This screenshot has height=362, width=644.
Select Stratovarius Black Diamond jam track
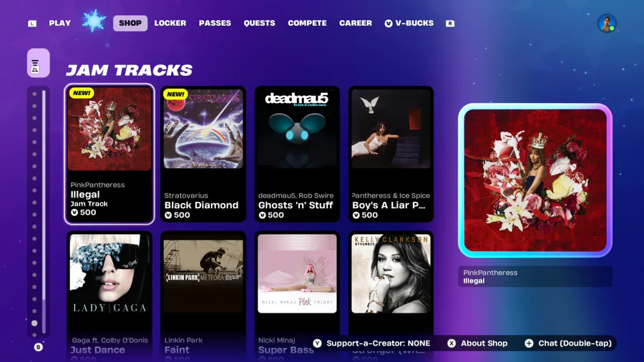[x=203, y=155]
